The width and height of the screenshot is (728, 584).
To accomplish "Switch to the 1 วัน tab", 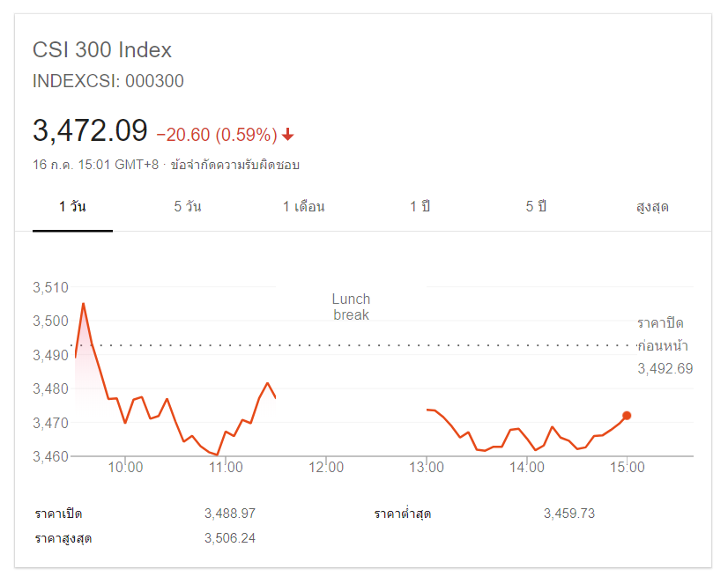I will (x=72, y=207).
